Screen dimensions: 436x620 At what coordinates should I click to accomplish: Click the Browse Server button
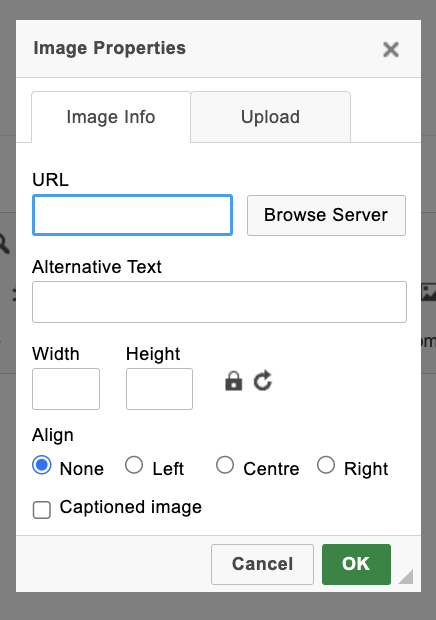[327, 215]
